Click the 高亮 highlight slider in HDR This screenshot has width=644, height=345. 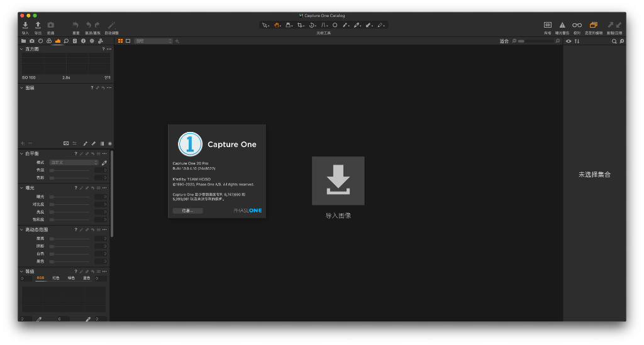(69, 238)
